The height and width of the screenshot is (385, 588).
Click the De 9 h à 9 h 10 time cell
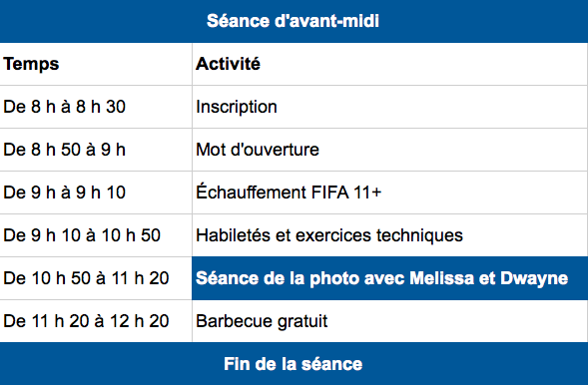(x=96, y=192)
